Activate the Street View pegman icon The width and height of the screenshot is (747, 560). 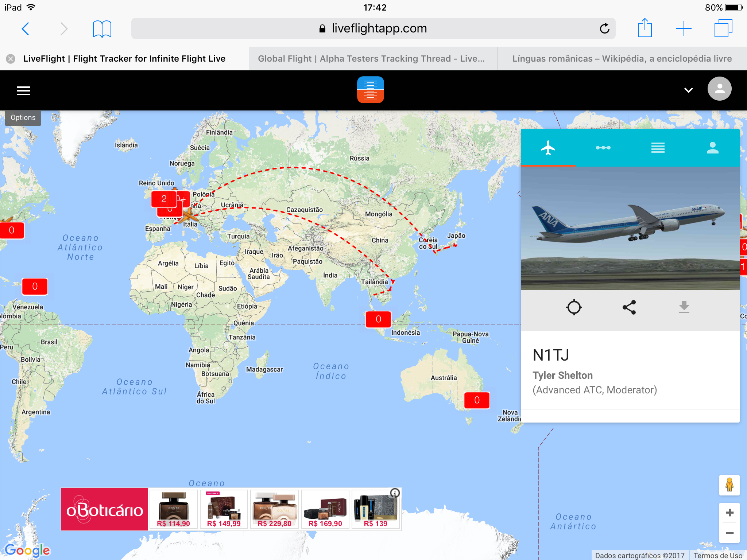(x=729, y=485)
